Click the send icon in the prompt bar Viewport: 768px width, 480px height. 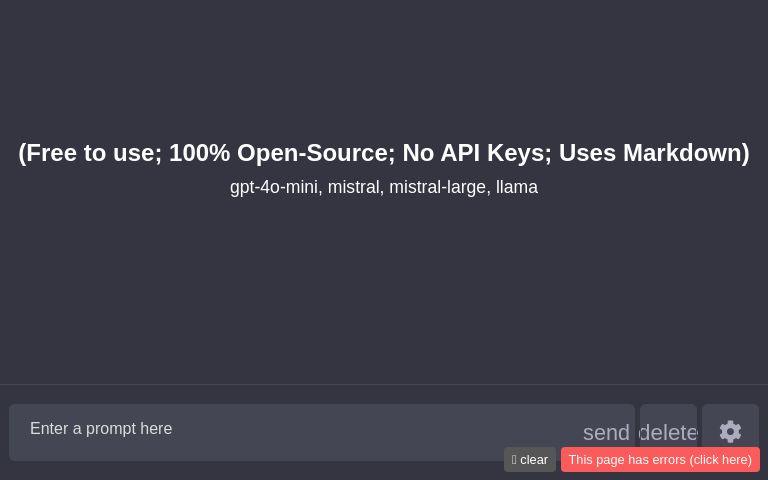click(x=606, y=432)
